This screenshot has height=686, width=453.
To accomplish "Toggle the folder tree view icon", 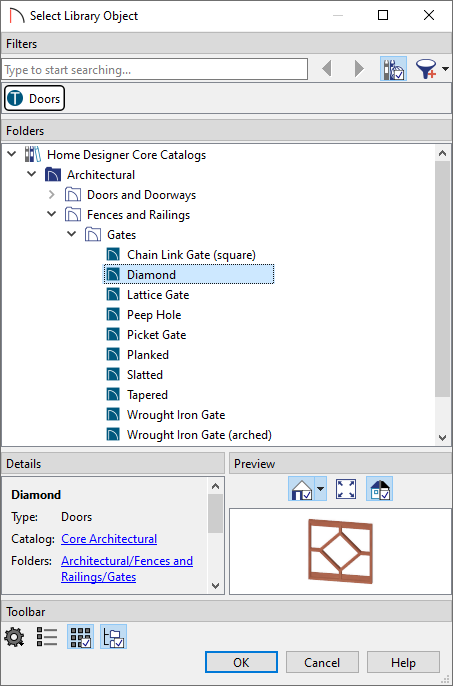I will coord(113,637).
